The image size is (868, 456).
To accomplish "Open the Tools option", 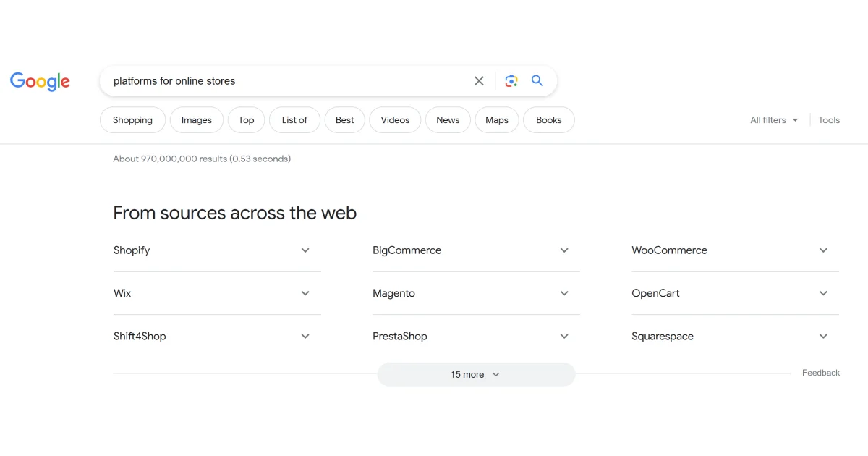I will click(x=829, y=120).
